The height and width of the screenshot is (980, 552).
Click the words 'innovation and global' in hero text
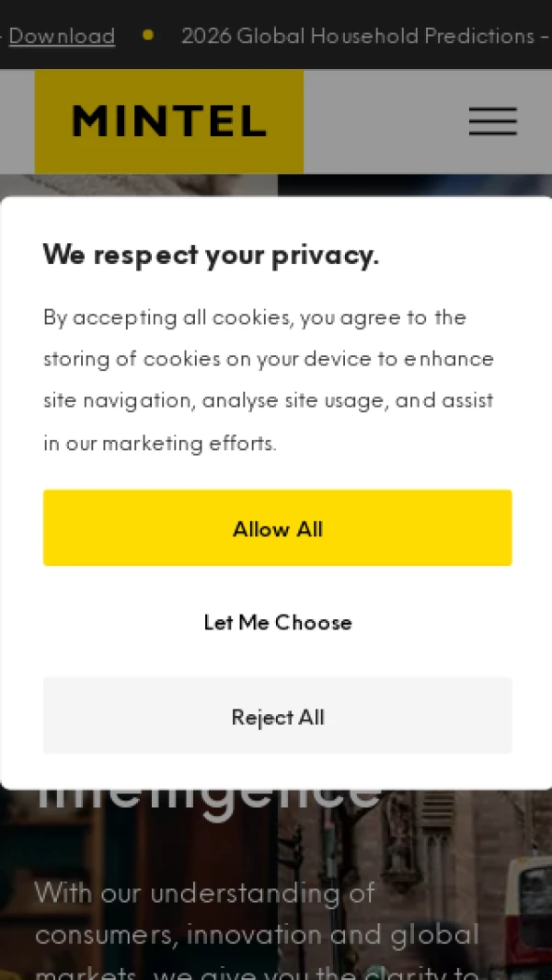click(333, 935)
